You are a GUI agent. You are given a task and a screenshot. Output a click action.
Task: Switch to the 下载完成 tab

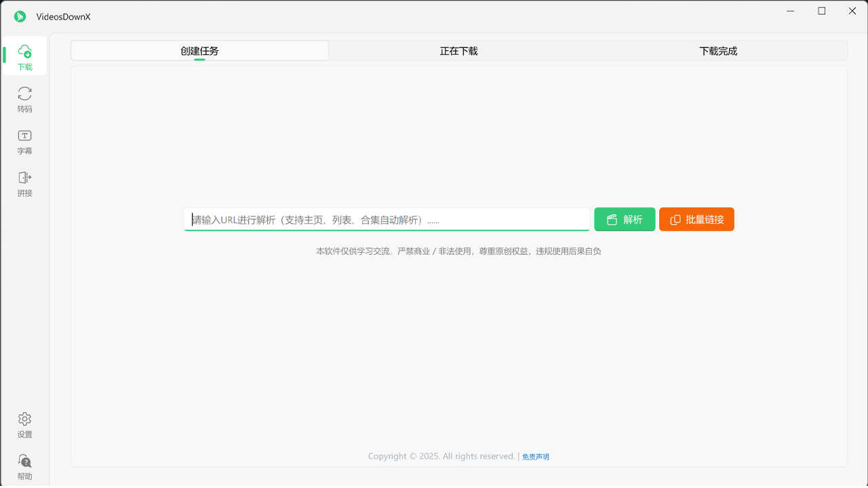(x=718, y=50)
